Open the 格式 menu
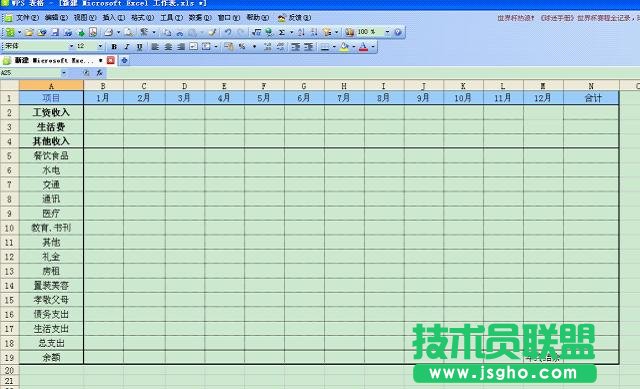Image resolution: width=640 pixels, height=389 pixels. (142, 18)
